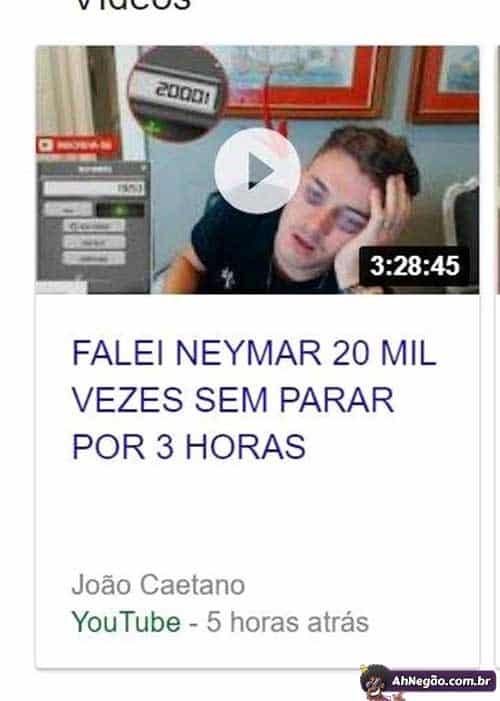Click the circular 20001 counter inset
The height and width of the screenshot is (701, 500).
[x=178, y=93]
